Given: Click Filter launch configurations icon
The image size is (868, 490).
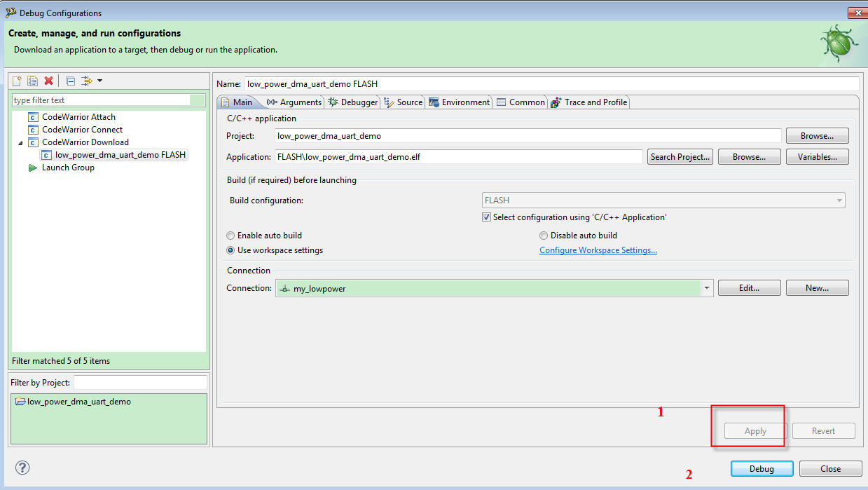Looking at the screenshot, I should click(87, 81).
